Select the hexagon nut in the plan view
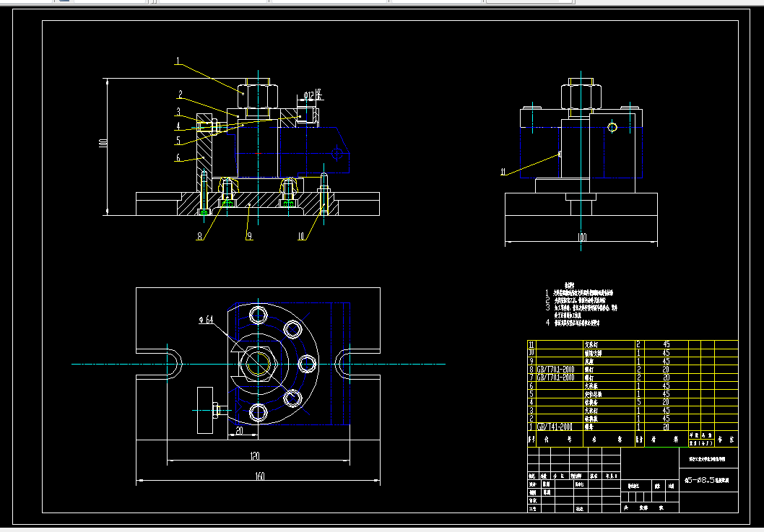This screenshot has height=532, width=764. [258, 364]
